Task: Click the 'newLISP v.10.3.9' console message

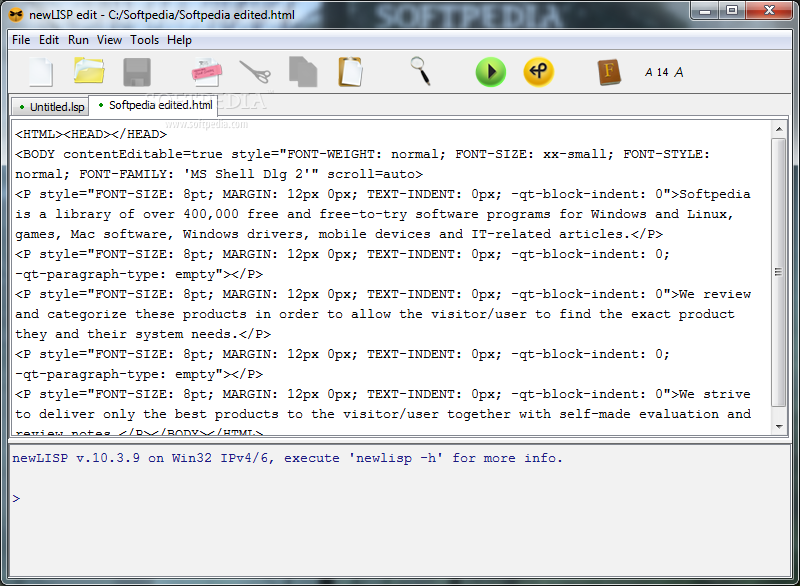Action: [76, 458]
